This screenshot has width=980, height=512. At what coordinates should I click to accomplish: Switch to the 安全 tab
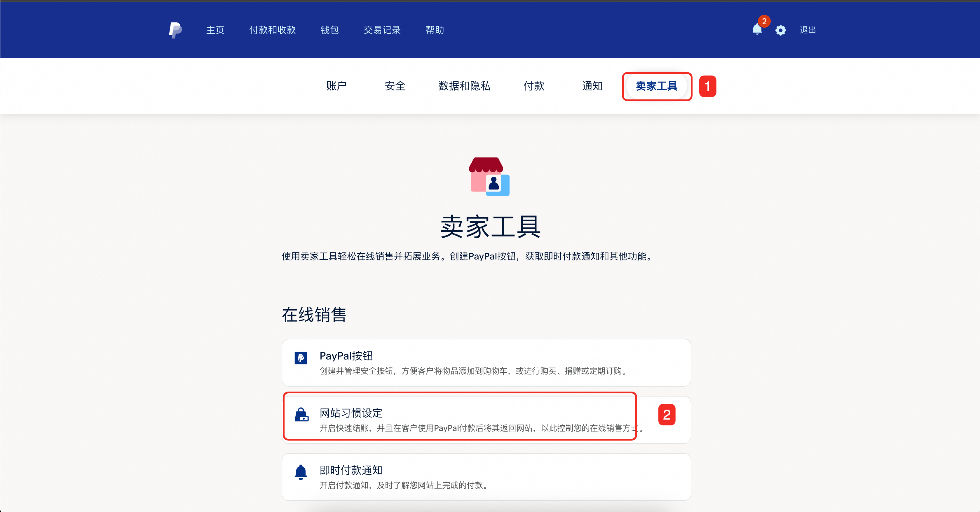(x=395, y=86)
